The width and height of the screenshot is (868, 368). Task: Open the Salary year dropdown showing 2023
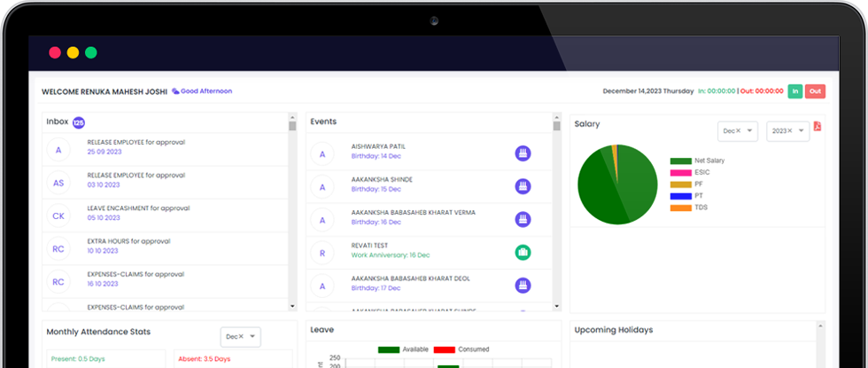pos(801,130)
